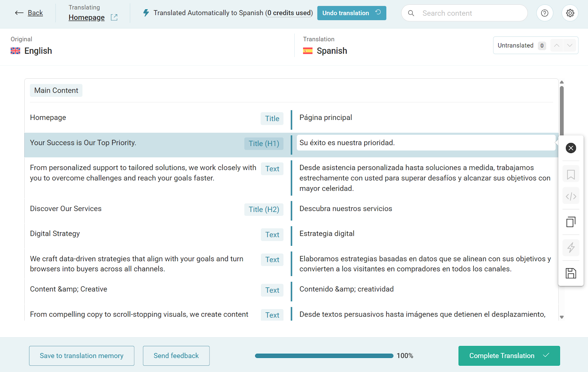
Task: Auto-translate segment with lightning bolt icon
Action: point(571,247)
